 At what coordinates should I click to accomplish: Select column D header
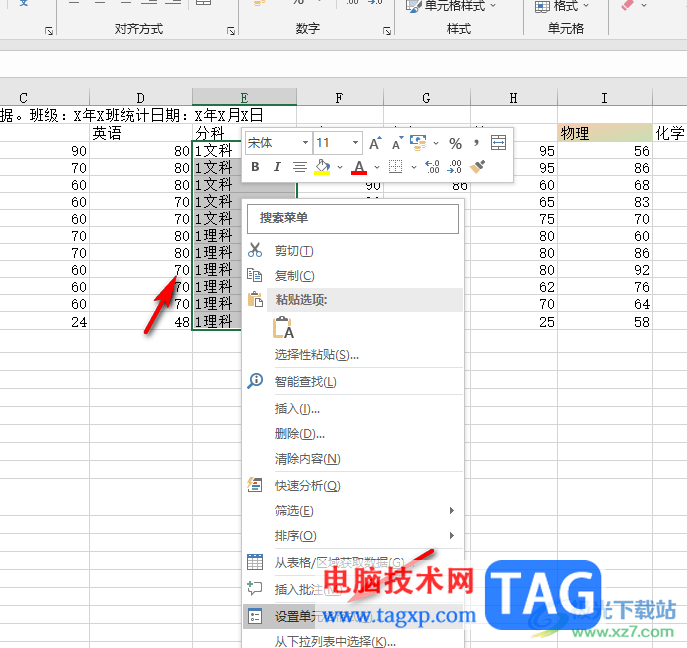tap(141, 97)
